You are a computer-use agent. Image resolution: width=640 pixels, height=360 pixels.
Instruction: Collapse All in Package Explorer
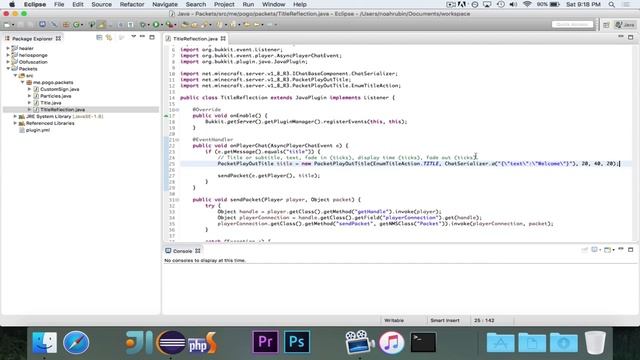(x=99, y=38)
